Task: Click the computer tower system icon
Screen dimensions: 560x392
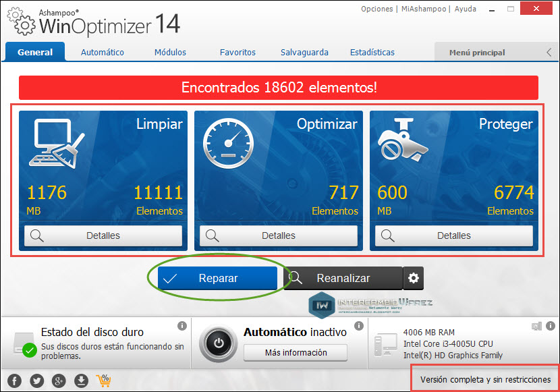Action: click(x=385, y=345)
